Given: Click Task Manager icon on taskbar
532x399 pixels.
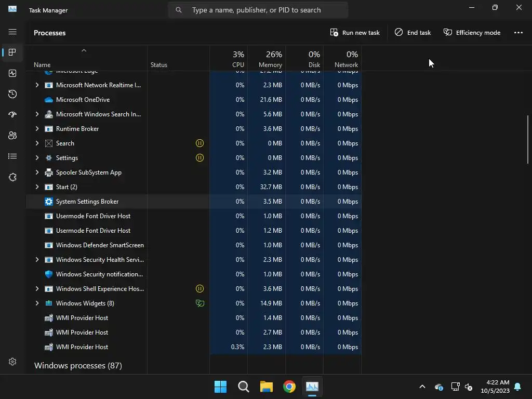Looking at the screenshot, I should (312, 387).
